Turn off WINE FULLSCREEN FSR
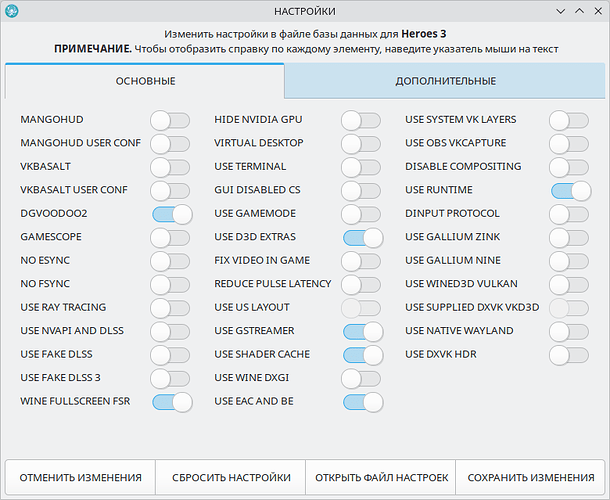This screenshot has width=610, height=500. click(172, 402)
